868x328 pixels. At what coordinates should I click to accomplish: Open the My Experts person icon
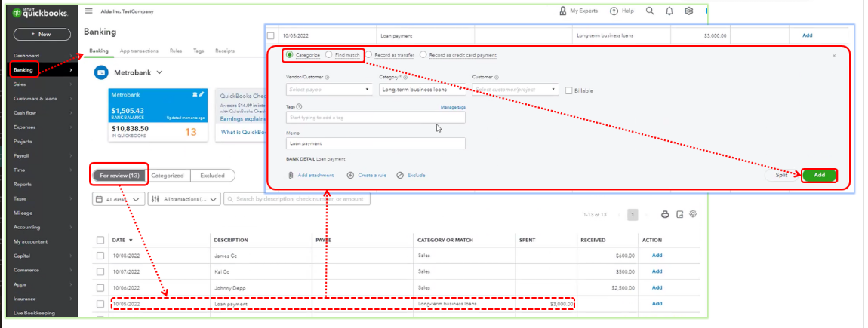(x=563, y=11)
